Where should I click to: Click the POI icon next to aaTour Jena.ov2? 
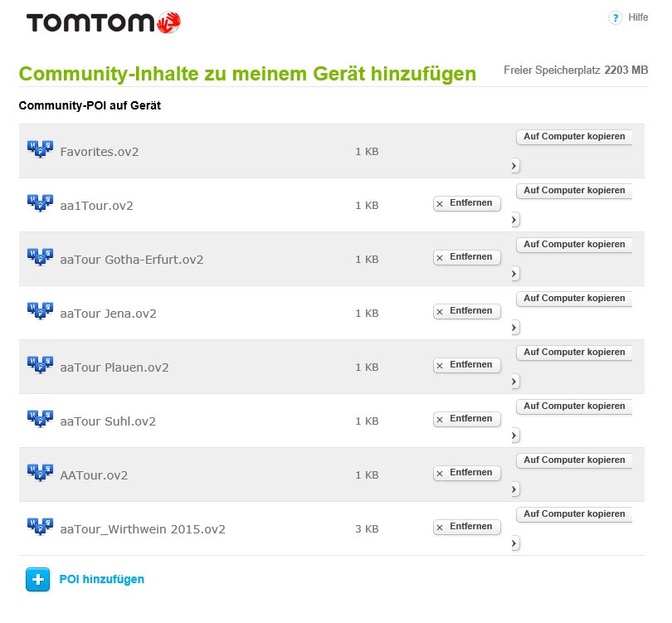pos(40,313)
